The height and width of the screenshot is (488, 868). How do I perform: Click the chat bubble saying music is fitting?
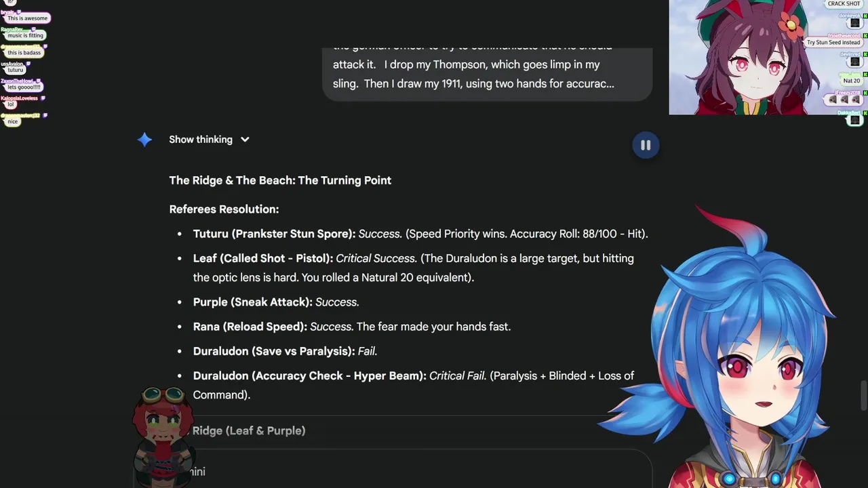[26, 35]
